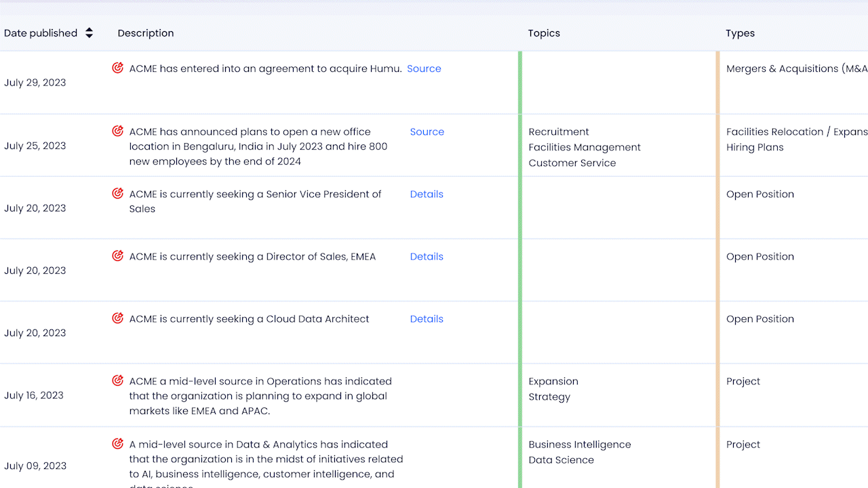The height and width of the screenshot is (488, 868).
Task: Open Details for the Senior Vice President of Sales position
Action: 427,194
